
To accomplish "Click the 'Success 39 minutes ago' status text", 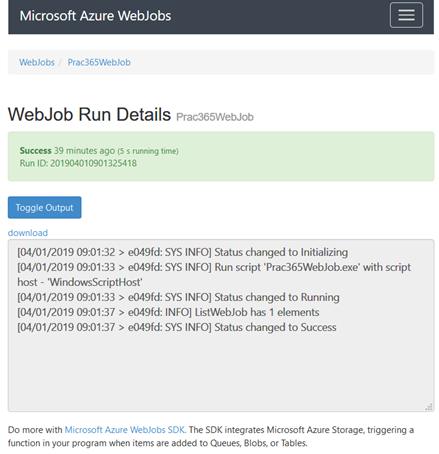I will pyautogui.click(x=67, y=151).
